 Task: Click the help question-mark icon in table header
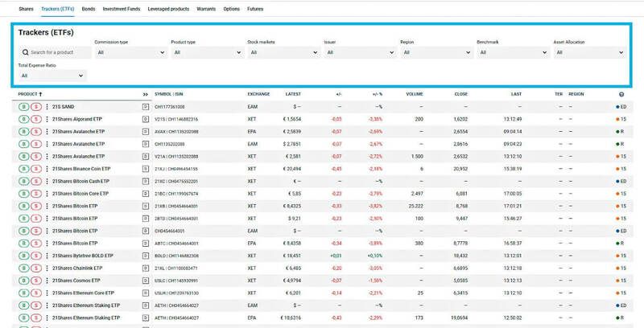point(621,94)
